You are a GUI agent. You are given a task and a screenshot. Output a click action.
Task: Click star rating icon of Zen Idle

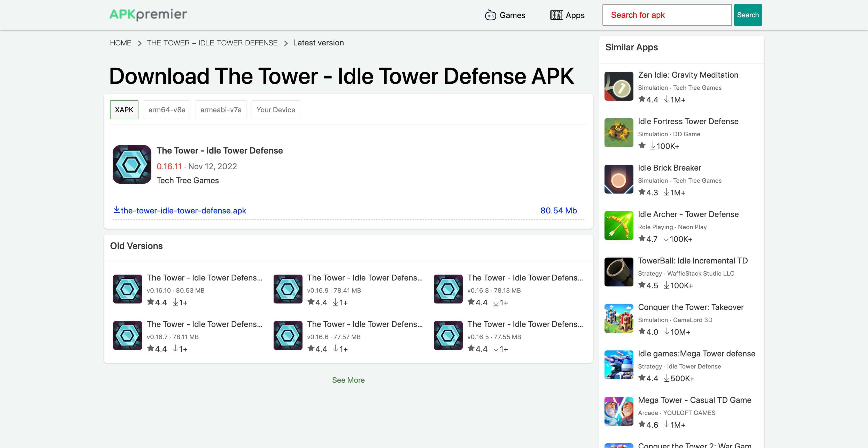tap(641, 99)
